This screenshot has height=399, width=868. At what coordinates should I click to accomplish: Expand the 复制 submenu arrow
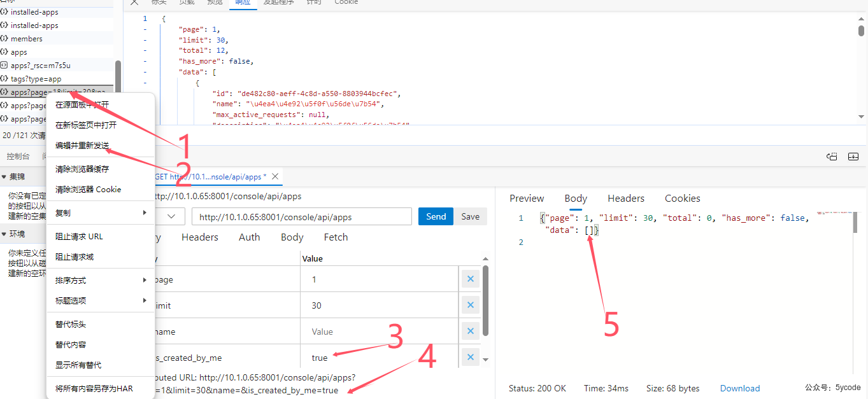click(145, 213)
